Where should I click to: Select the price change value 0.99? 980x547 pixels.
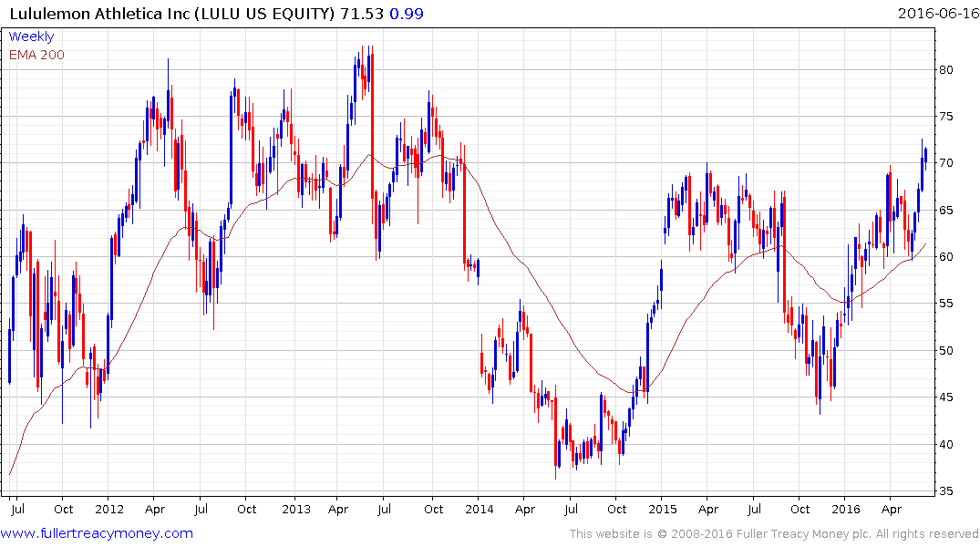click(407, 13)
